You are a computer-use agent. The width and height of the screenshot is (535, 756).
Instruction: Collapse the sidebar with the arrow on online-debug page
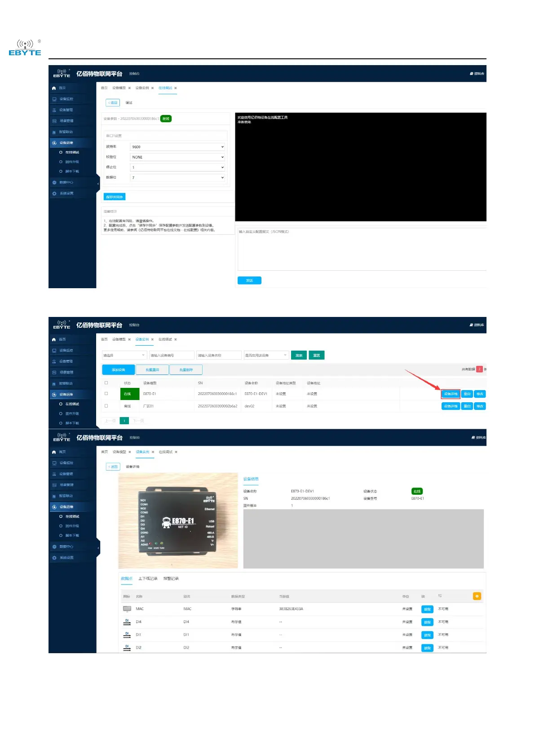pyautogui.click(x=98, y=184)
